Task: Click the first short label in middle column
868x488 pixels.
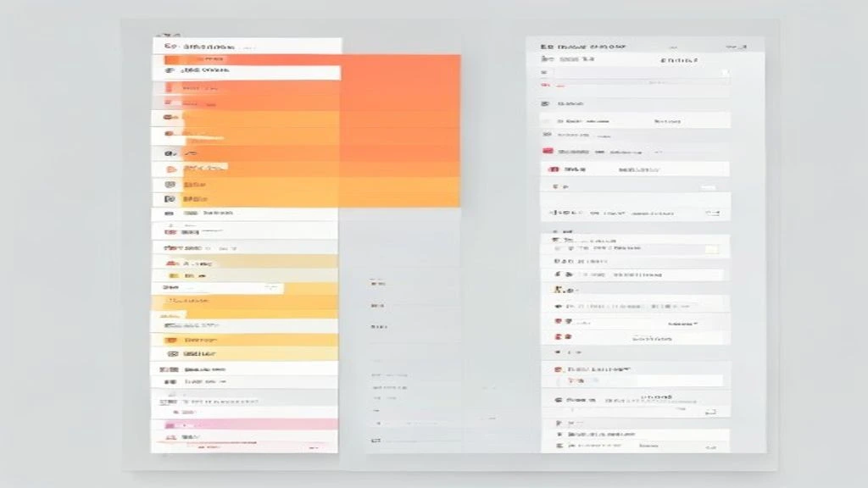Action: tap(378, 283)
